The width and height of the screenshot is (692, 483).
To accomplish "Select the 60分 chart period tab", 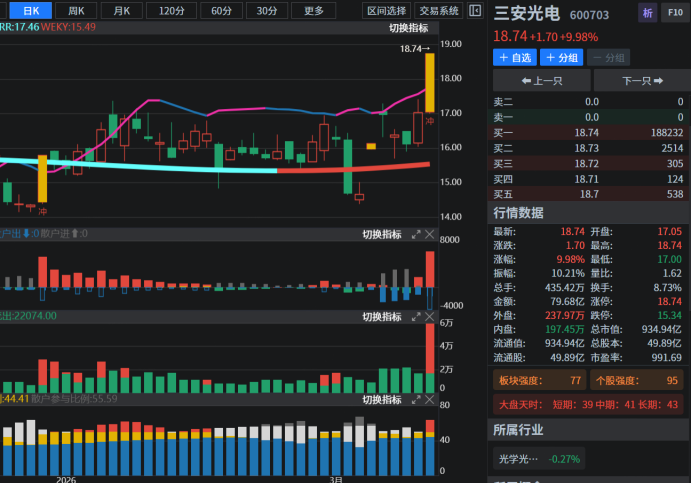I will [220, 11].
